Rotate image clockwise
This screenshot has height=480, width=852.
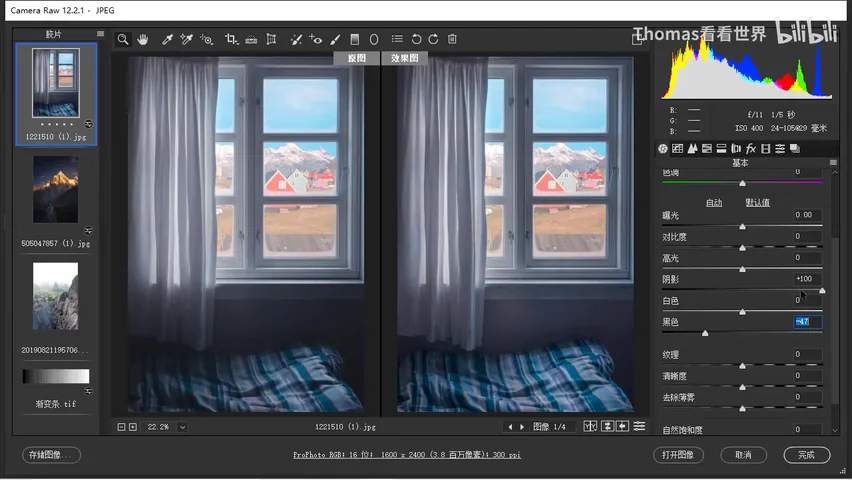[x=433, y=39]
